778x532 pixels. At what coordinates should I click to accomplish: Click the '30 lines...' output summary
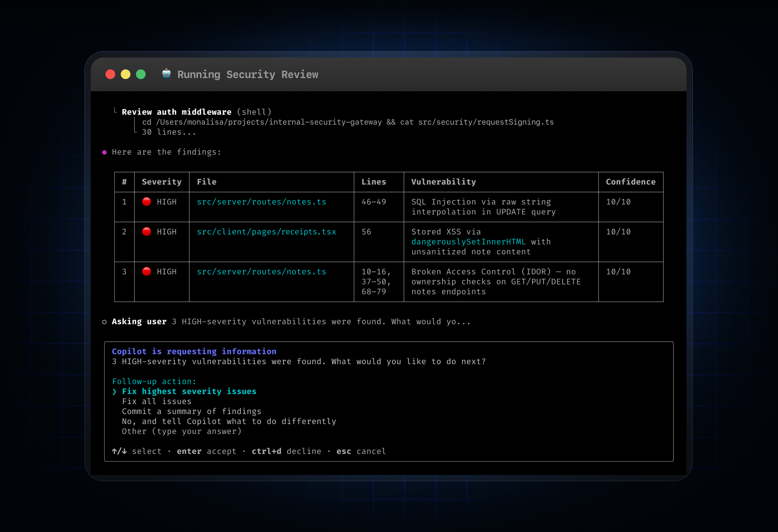[169, 132]
